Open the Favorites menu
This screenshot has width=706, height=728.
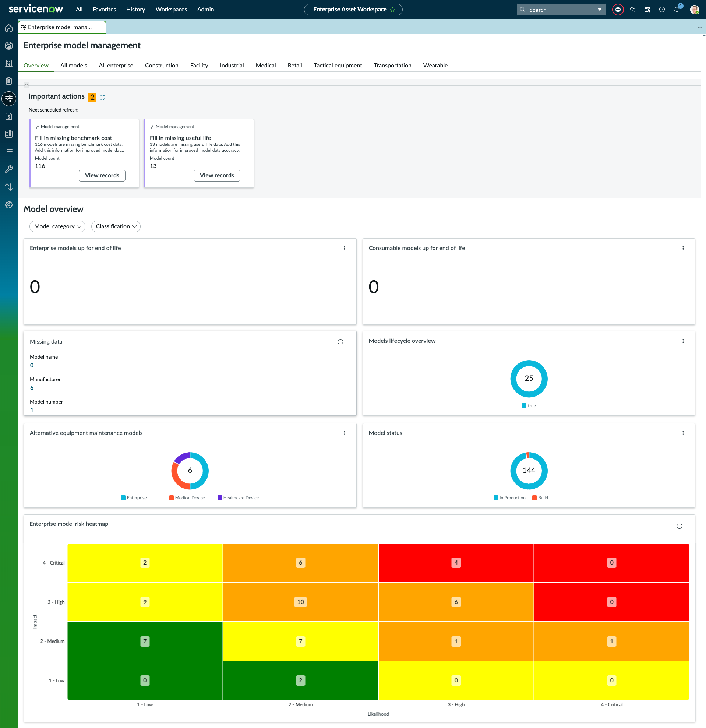104,10
